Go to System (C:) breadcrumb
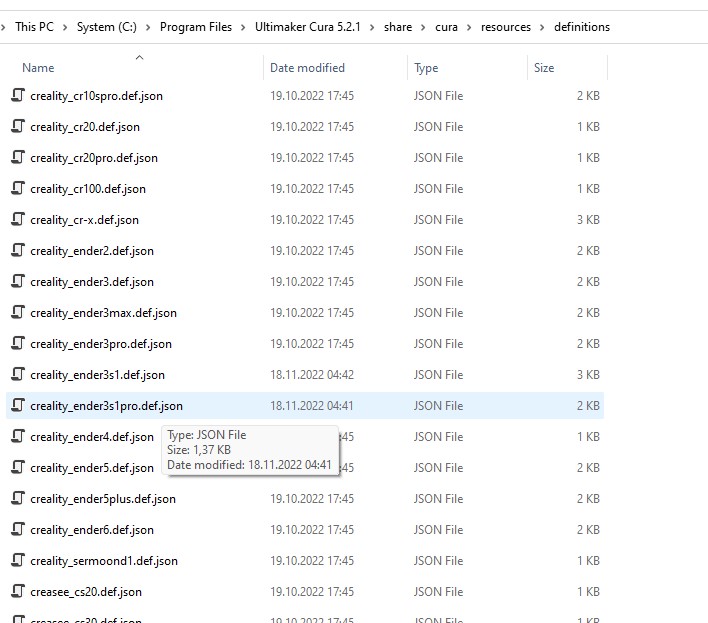The height and width of the screenshot is (623, 708). (107, 27)
